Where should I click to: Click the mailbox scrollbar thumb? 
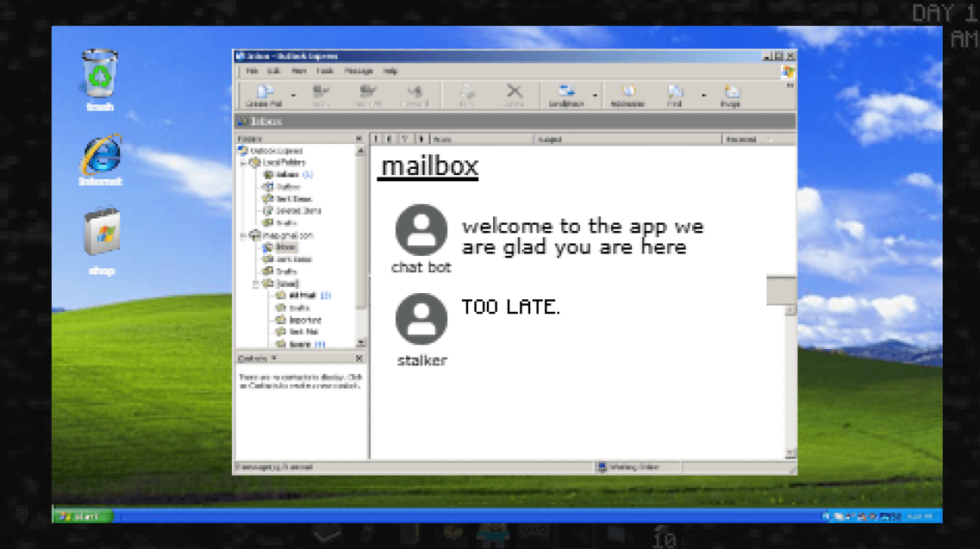coord(781,290)
